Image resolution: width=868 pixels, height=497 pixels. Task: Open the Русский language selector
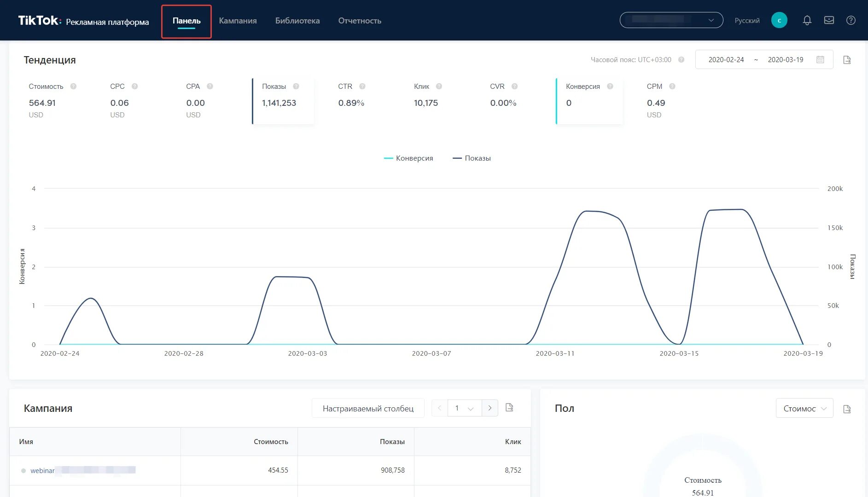[x=747, y=21]
